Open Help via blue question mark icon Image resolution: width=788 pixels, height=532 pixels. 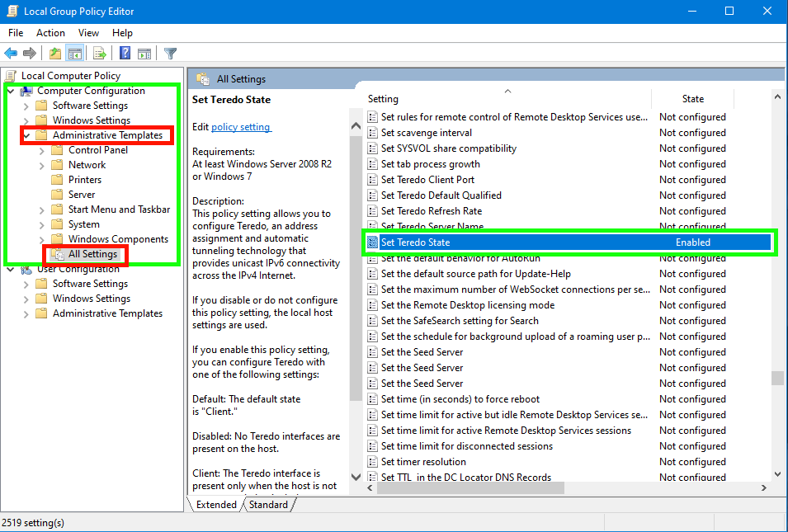(x=125, y=54)
